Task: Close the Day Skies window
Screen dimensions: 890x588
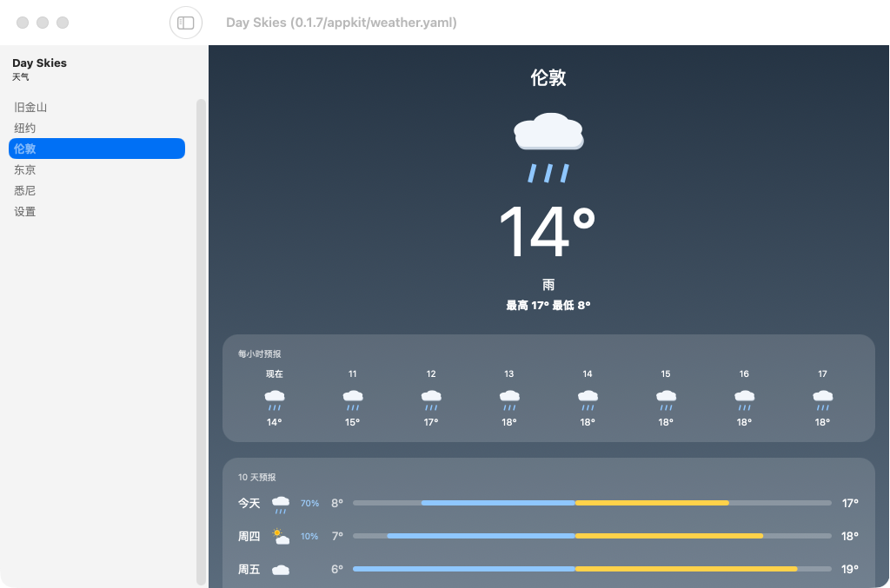Action: click(23, 23)
